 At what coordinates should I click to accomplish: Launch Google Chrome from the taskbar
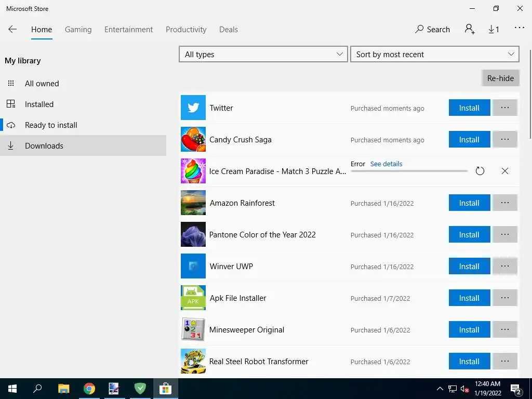[x=89, y=389]
